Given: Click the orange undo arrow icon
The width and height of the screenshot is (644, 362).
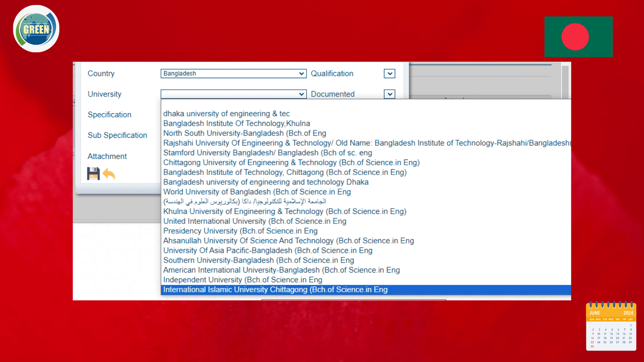Looking at the screenshot, I should tap(109, 174).
